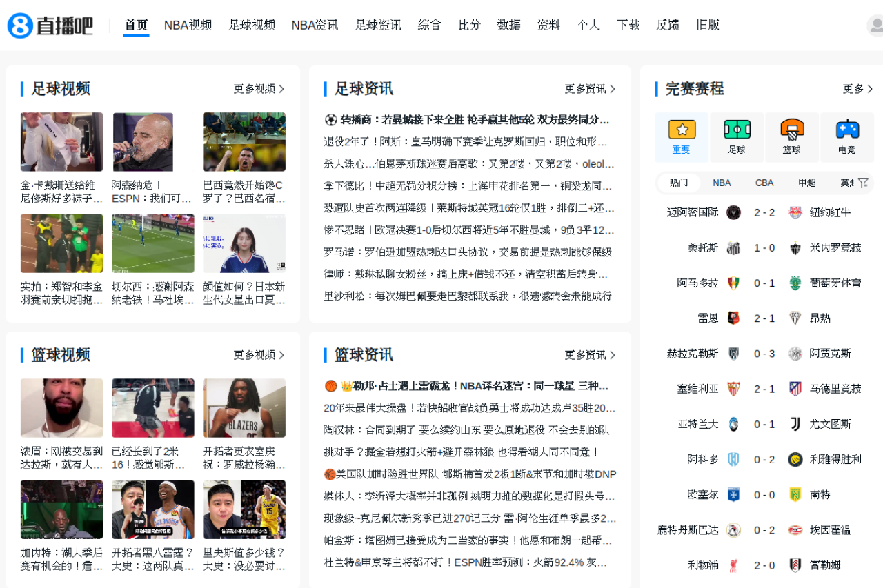
Task: Open the 罗马诺 罗伯逊加盟热刺 news link
Action: [x=468, y=252]
